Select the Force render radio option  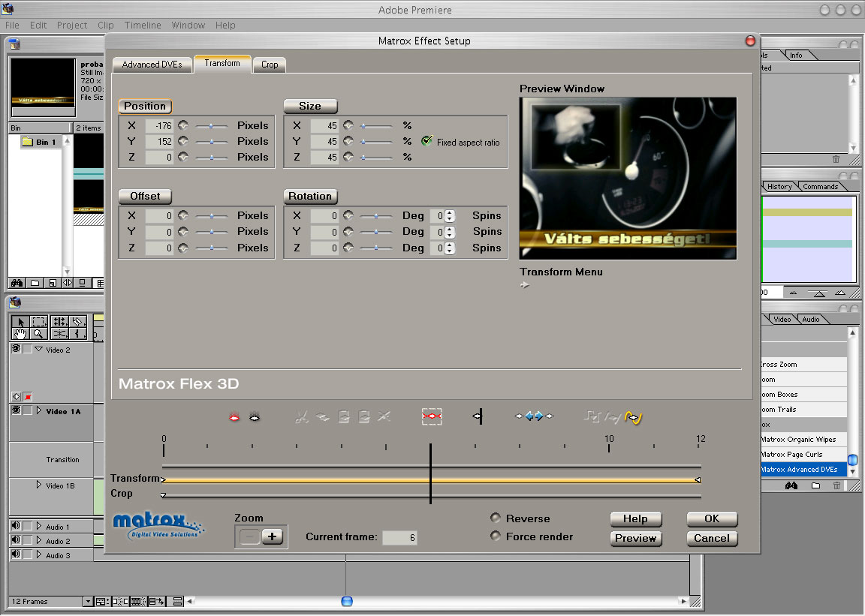[x=496, y=536]
